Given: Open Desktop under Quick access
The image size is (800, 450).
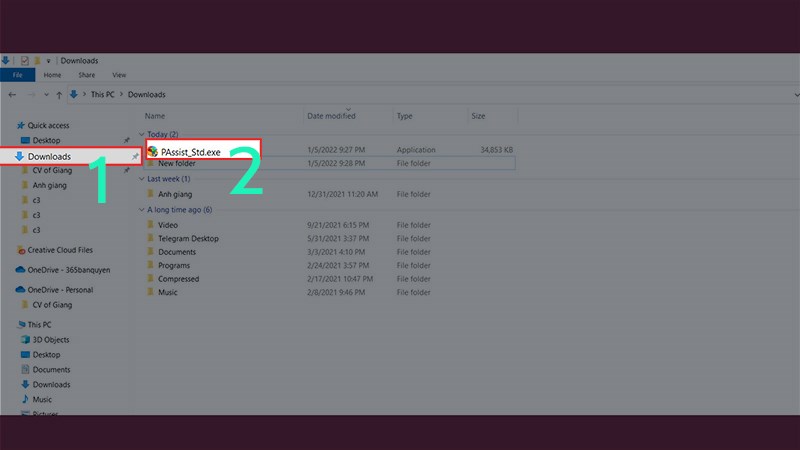Looking at the screenshot, I should (46, 140).
